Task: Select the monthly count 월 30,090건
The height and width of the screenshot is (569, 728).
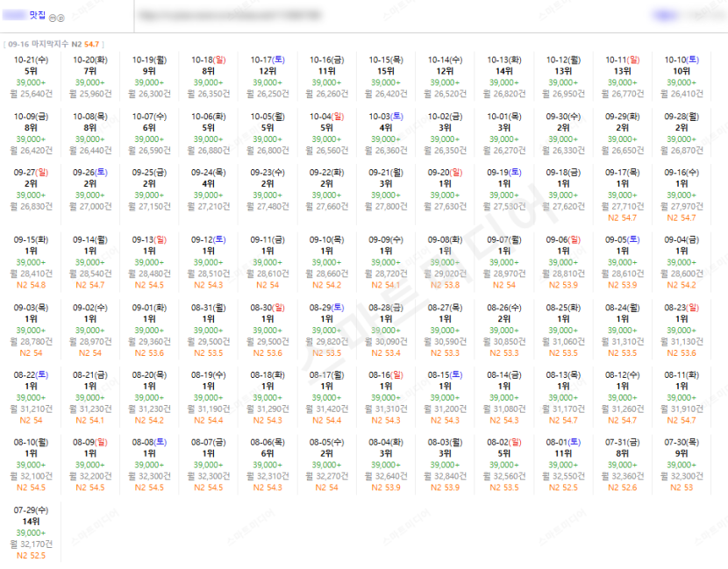Action: (x=386, y=342)
